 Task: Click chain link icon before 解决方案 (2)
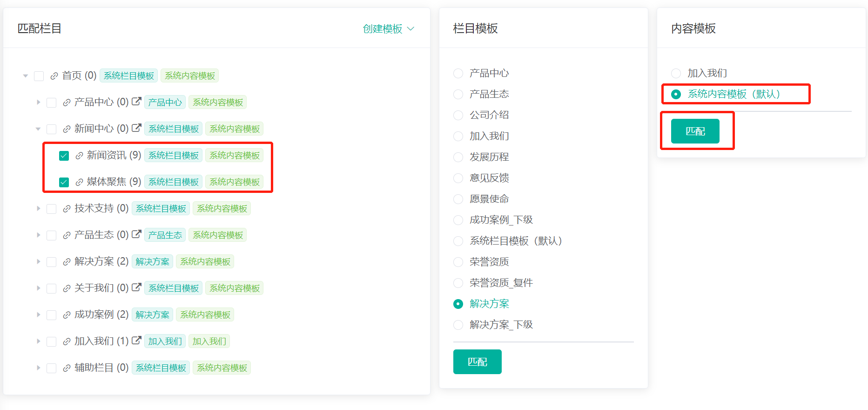click(67, 262)
